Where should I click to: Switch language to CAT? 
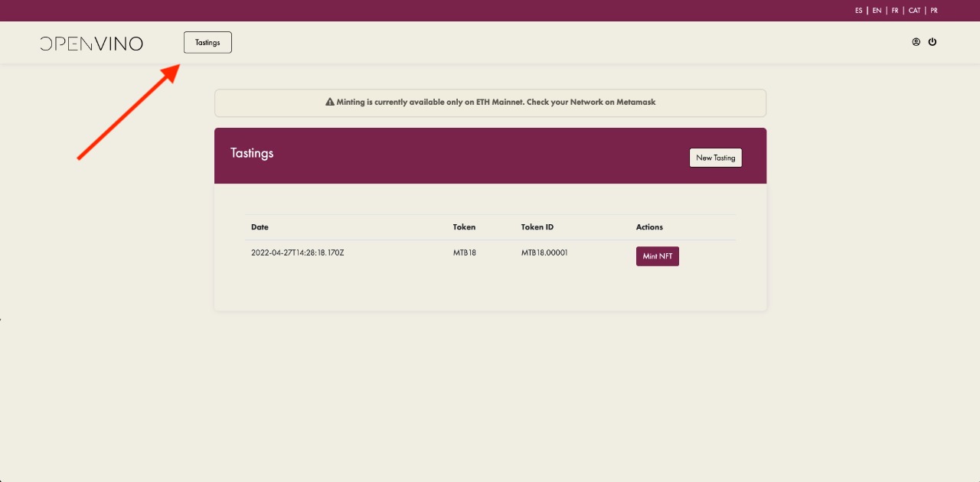[x=915, y=11]
